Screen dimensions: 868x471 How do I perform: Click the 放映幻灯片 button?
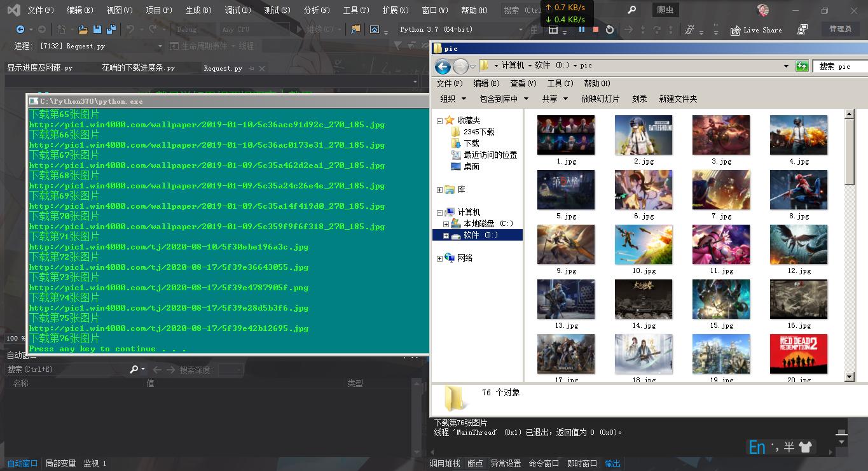602,99
